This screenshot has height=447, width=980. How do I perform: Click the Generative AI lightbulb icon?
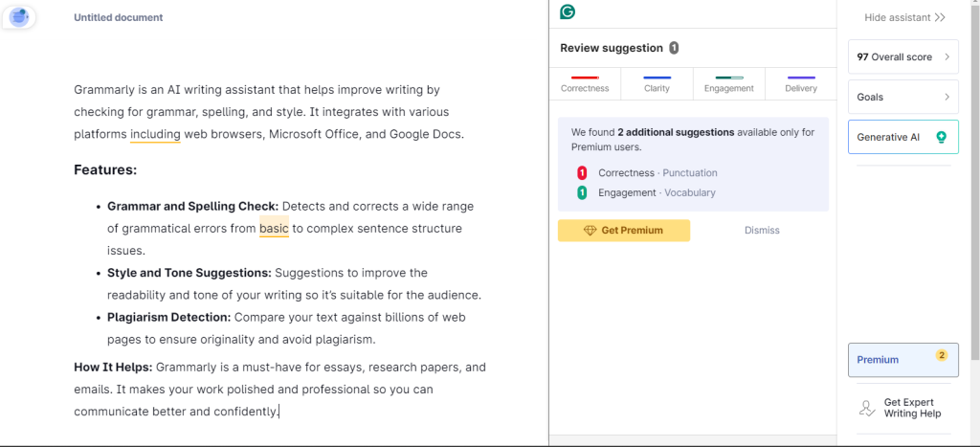point(942,137)
